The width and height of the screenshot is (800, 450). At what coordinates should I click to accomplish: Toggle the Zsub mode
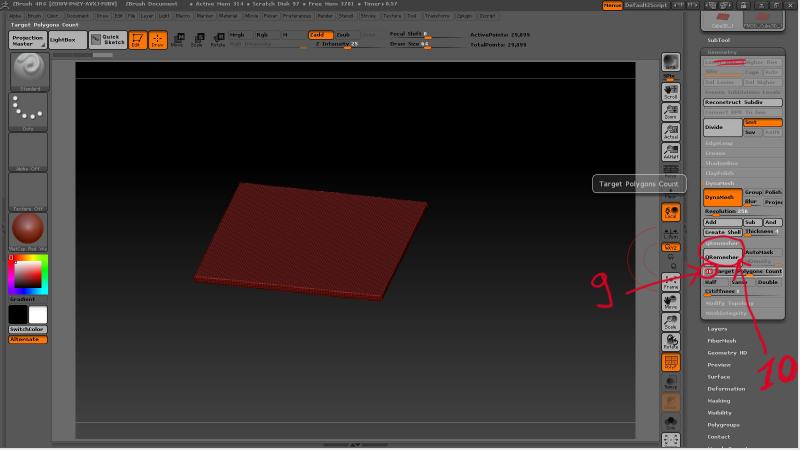346,35
